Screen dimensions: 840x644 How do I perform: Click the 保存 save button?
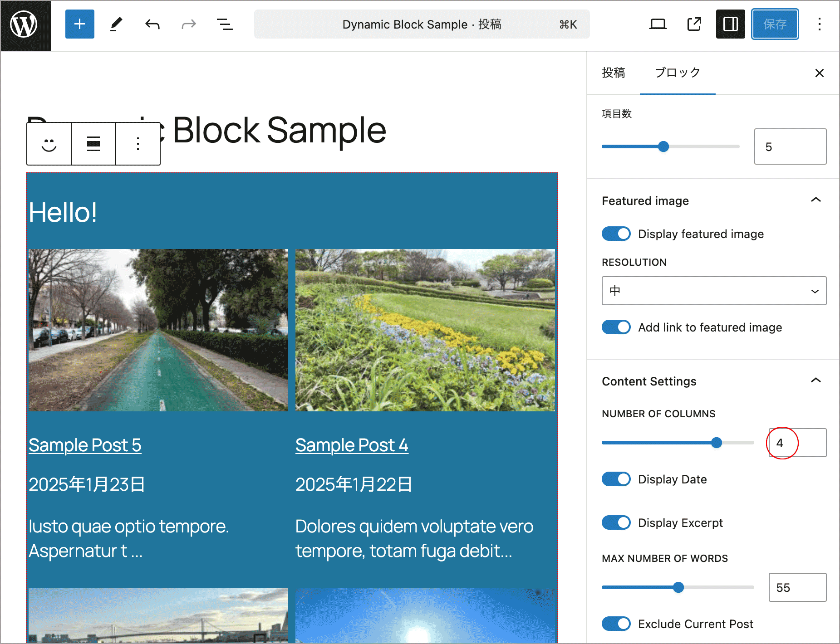[x=775, y=24]
